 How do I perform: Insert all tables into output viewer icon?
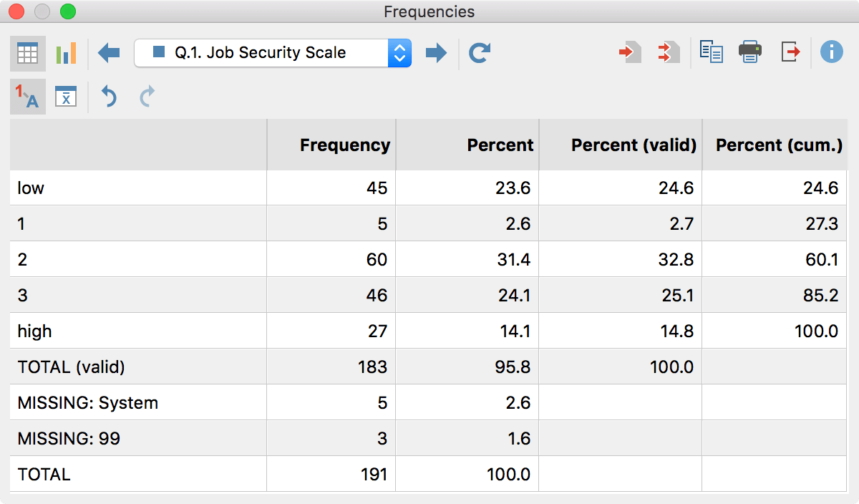(669, 52)
